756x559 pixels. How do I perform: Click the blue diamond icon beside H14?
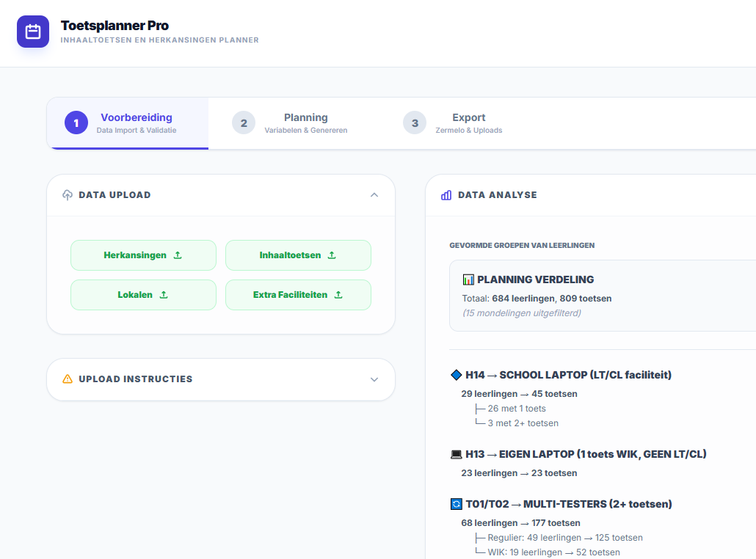tap(456, 374)
